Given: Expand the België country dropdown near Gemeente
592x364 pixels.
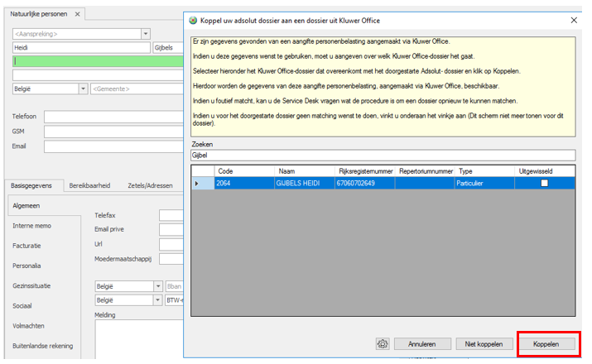Looking at the screenshot, I should point(83,89).
